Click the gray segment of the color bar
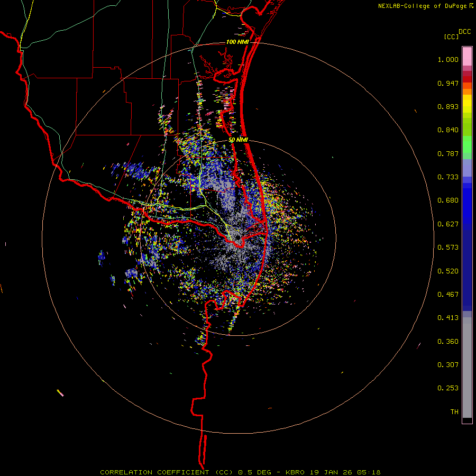This screenshot has height=476, width=476. coord(467,368)
